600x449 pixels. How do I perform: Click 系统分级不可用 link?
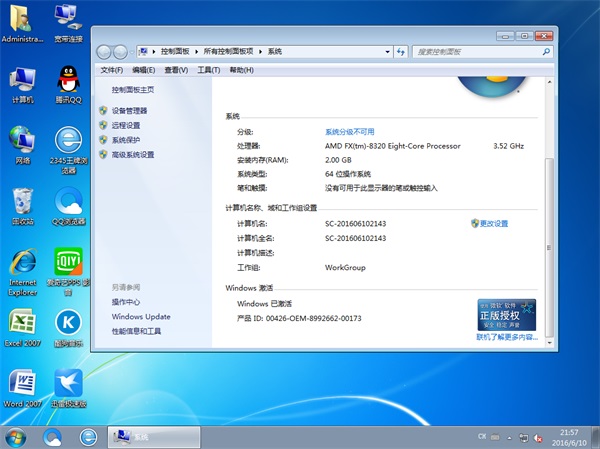click(x=350, y=132)
